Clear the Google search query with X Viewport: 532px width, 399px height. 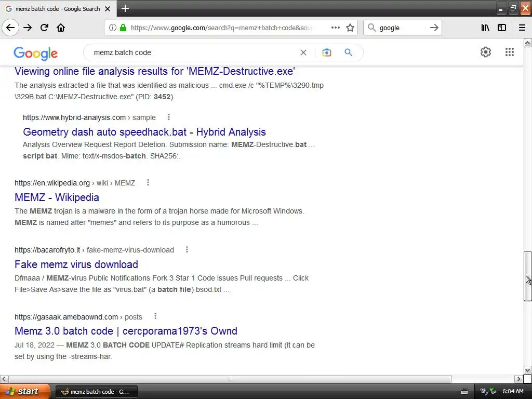click(303, 52)
